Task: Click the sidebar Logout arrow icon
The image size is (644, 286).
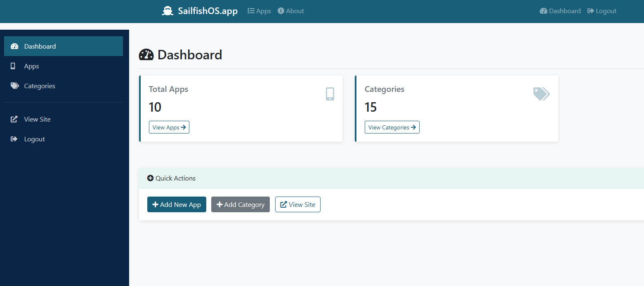Action: click(x=14, y=139)
